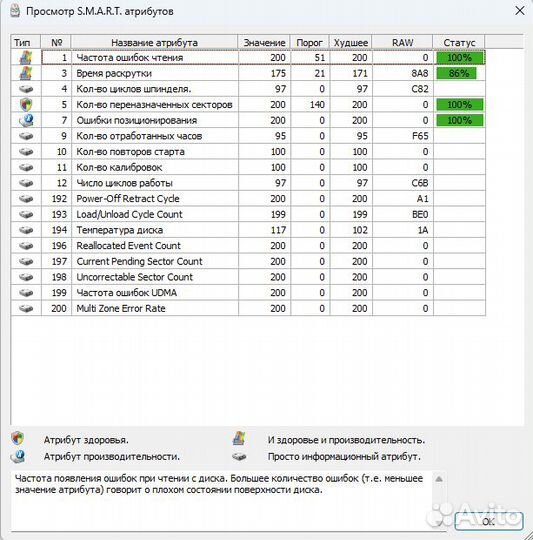
Task: Click 100% status bar of переназначенных секторов
Action: point(460,104)
